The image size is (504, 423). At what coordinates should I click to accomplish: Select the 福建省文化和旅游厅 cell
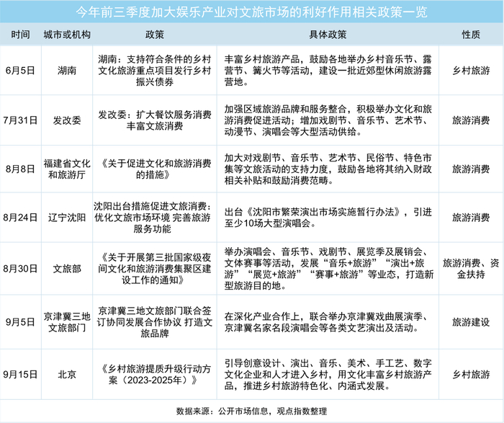67,169
